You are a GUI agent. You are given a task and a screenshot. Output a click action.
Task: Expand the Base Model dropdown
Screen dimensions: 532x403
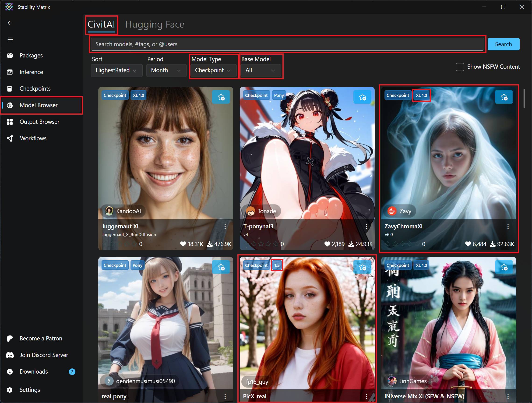coord(260,70)
